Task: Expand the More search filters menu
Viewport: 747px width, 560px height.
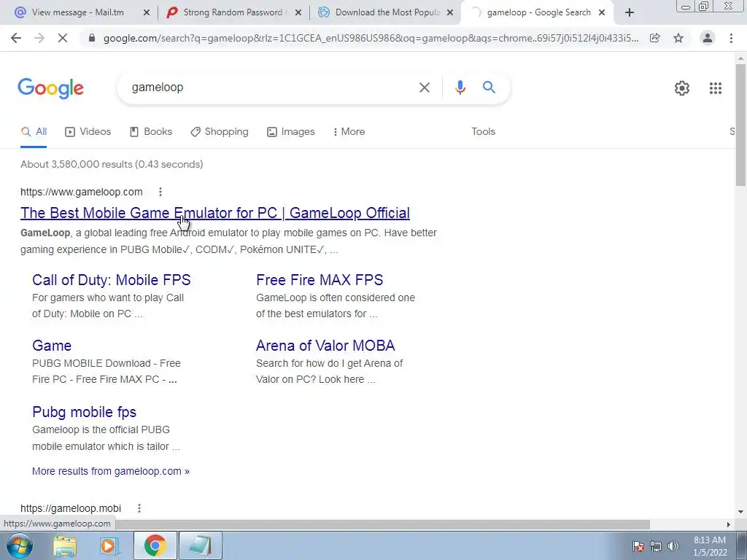Action: pos(349,132)
